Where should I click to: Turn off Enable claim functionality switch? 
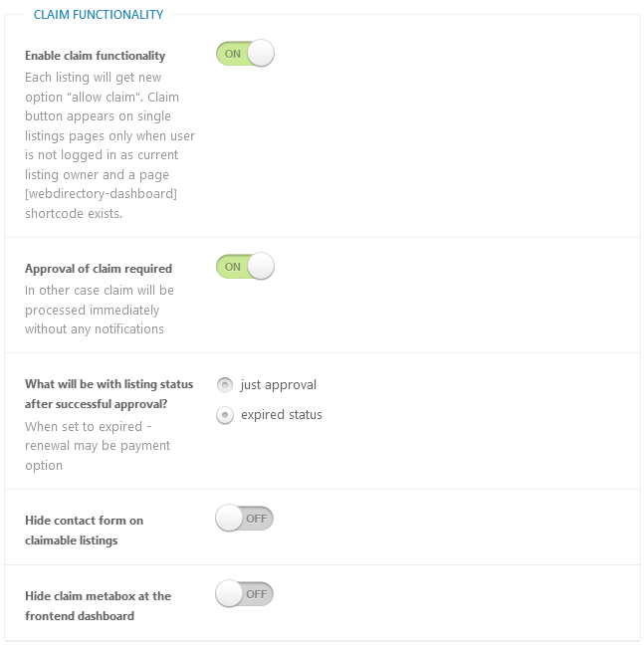[245, 54]
